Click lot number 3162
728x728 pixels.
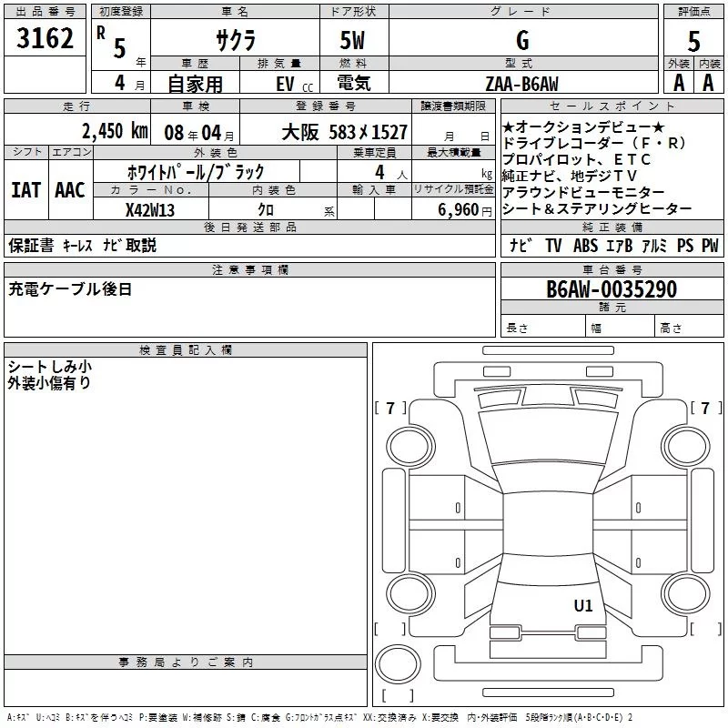pos(45,38)
